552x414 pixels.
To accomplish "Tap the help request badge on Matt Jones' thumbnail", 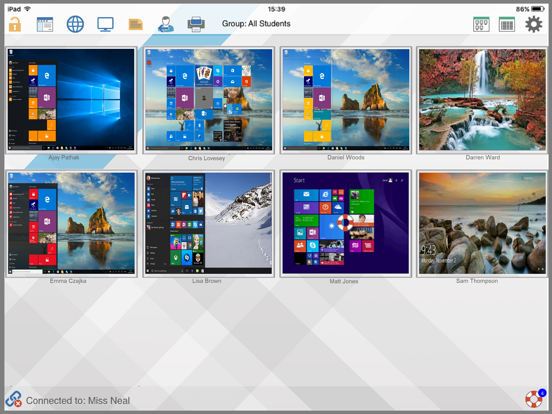I will pos(345,223).
